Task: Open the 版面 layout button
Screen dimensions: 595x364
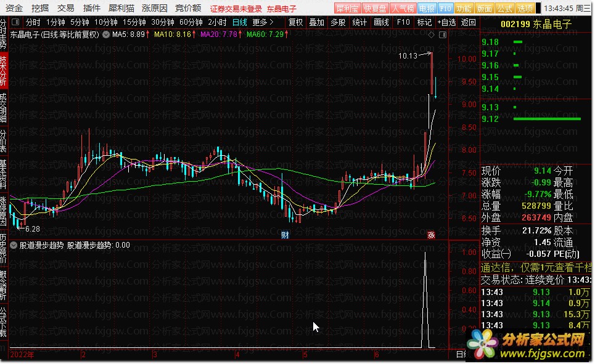Action: (x=484, y=9)
